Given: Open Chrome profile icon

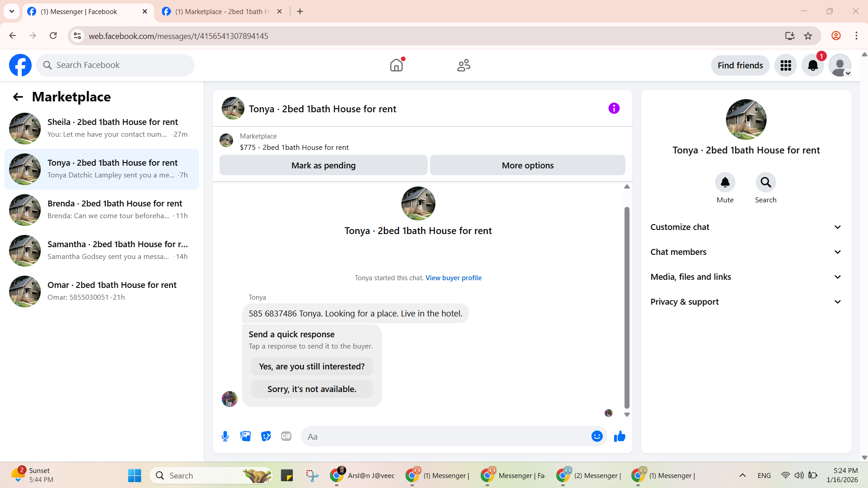Looking at the screenshot, I should point(836,36).
